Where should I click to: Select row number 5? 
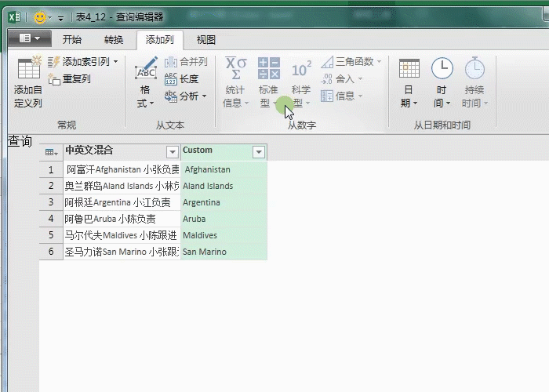coord(51,235)
